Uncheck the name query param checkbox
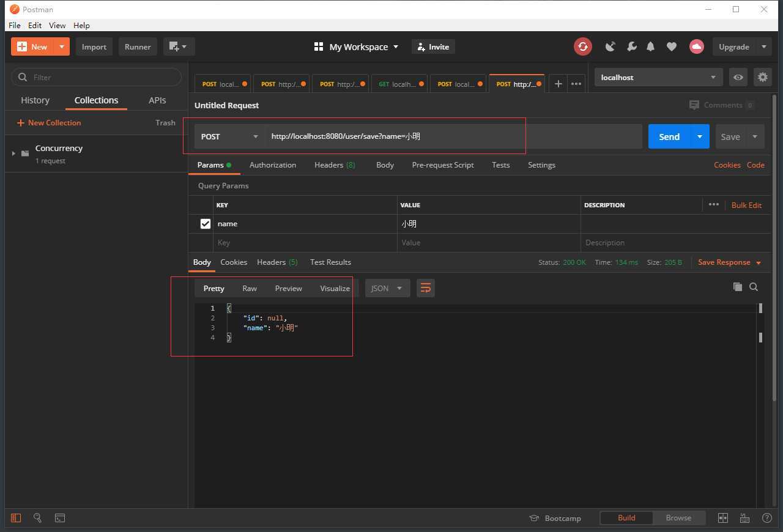The width and height of the screenshot is (783, 532). [x=206, y=224]
